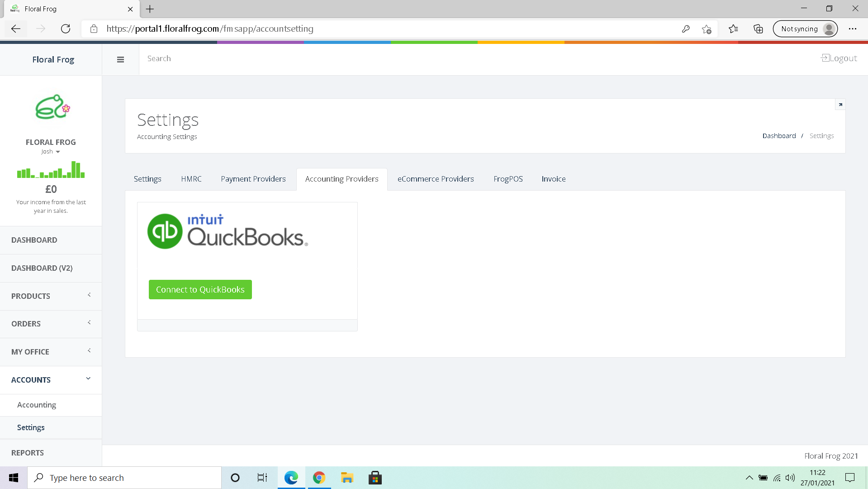Click the password key icon in address bar
The image size is (868, 489).
point(686,29)
